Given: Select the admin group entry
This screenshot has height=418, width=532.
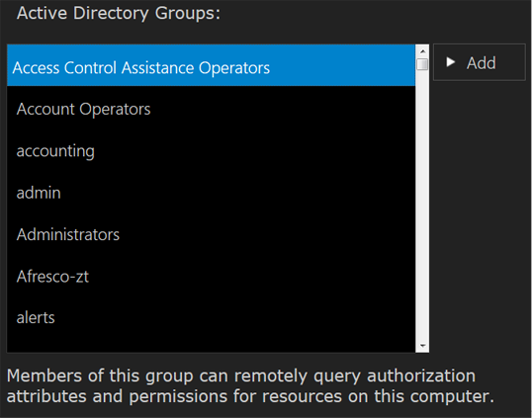Looking at the screenshot, I should point(211,193).
